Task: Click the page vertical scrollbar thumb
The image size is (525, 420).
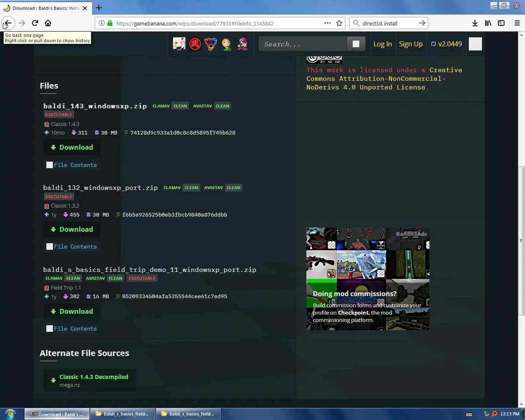Action: click(521, 241)
